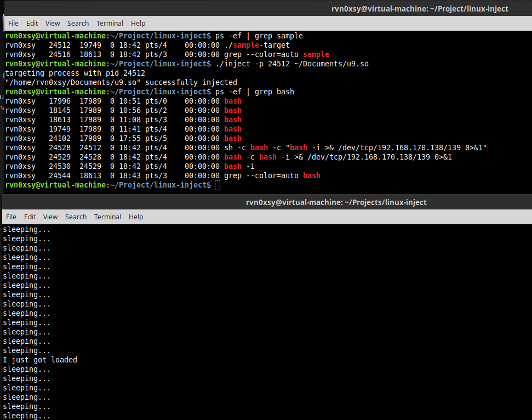Open Edit menu in bottom terminal window

[x=30, y=217]
